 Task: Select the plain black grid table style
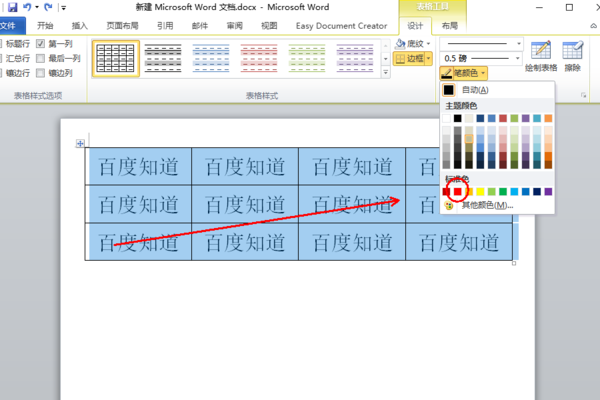point(116,58)
